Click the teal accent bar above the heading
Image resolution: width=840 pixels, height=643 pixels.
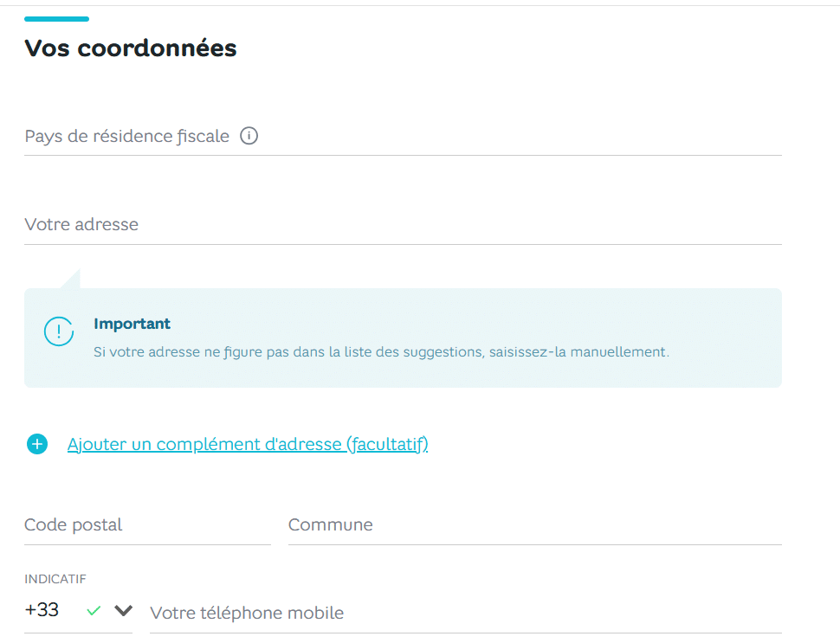[56, 18]
